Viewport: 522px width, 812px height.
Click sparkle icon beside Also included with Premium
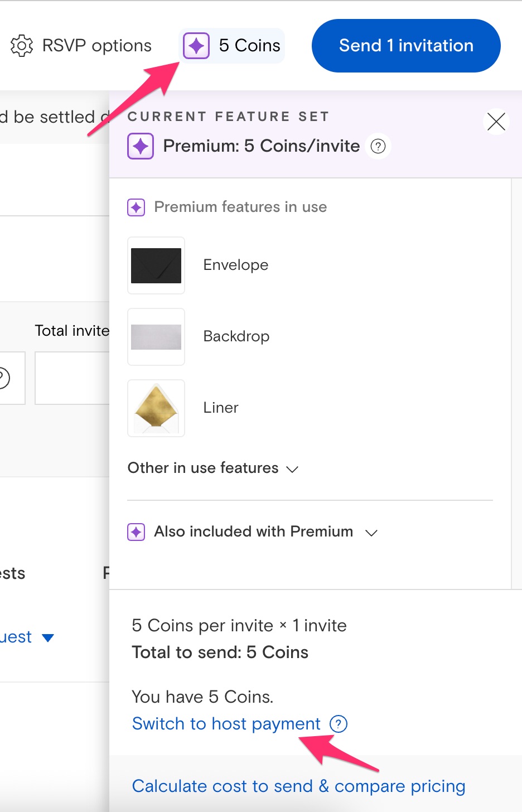[136, 532]
